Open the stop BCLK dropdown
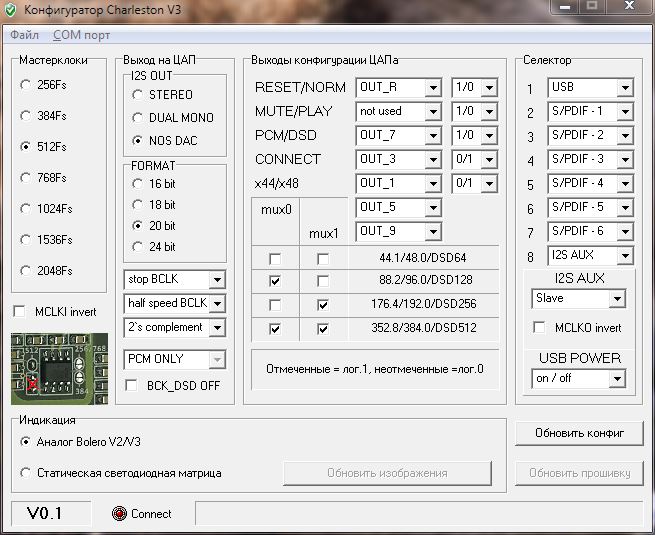Viewport: 655px width, 535px height. point(175,279)
